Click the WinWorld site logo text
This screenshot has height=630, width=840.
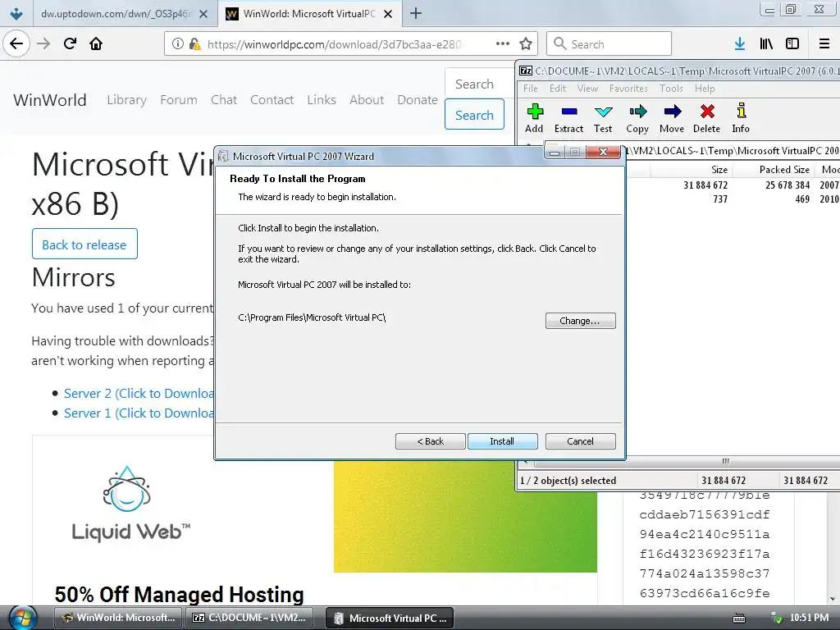tap(50, 100)
